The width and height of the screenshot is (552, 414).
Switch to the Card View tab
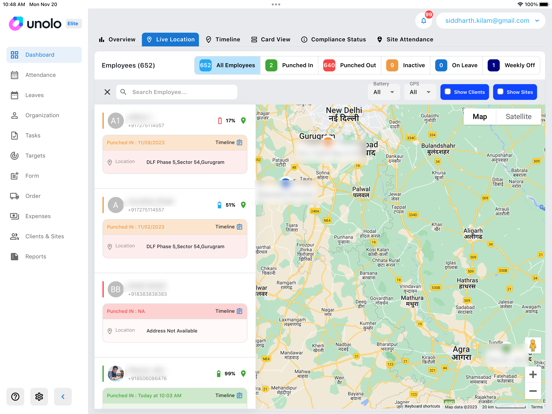pyautogui.click(x=271, y=39)
